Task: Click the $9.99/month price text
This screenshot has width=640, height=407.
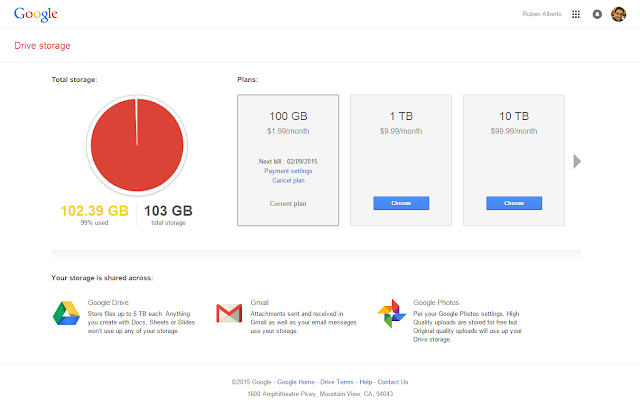Action: 401,131
